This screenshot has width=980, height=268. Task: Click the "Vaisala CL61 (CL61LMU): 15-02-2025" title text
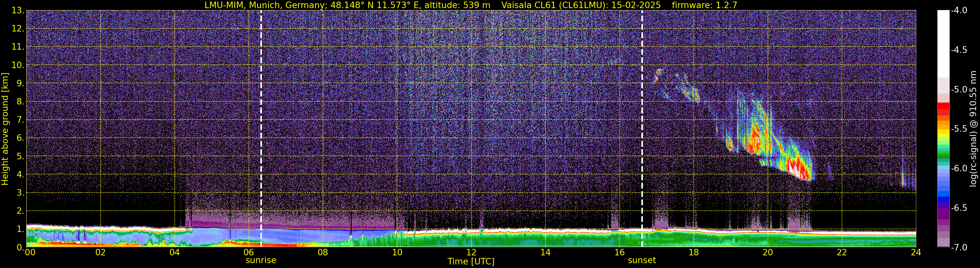(x=581, y=5)
